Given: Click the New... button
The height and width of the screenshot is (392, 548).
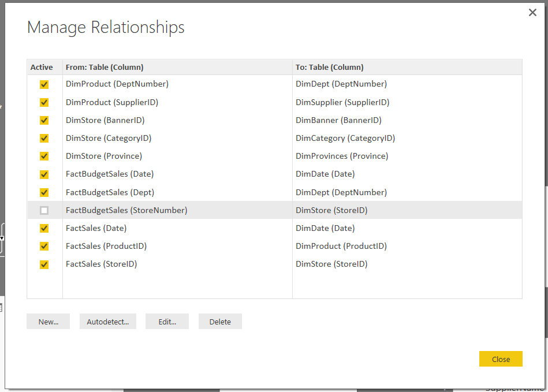Looking at the screenshot, I should (x=48, y=322).
